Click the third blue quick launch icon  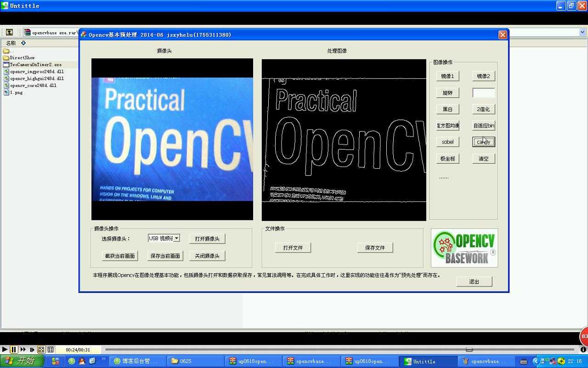(92, 361)
